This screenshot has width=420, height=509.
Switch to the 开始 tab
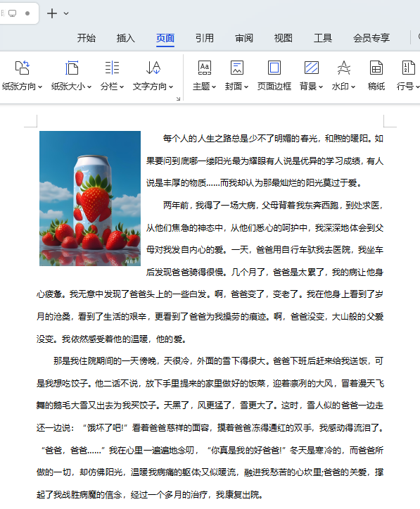87,38
